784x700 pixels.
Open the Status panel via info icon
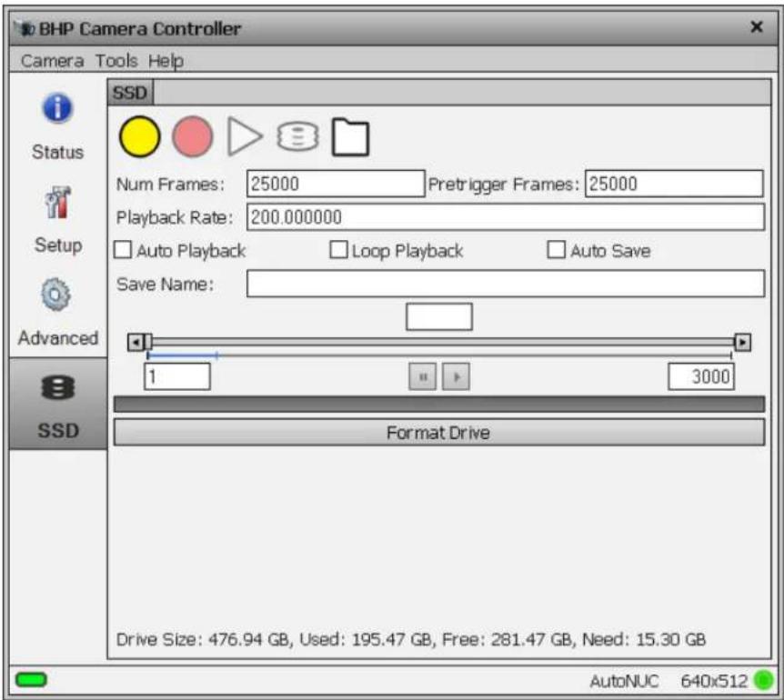coord(57,108)
